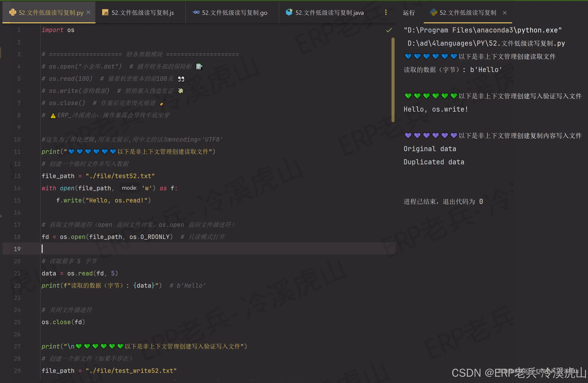The image size is (588, 383).
Task: Click the Go icon on the .go tab
Action: [x=196, y=12]
